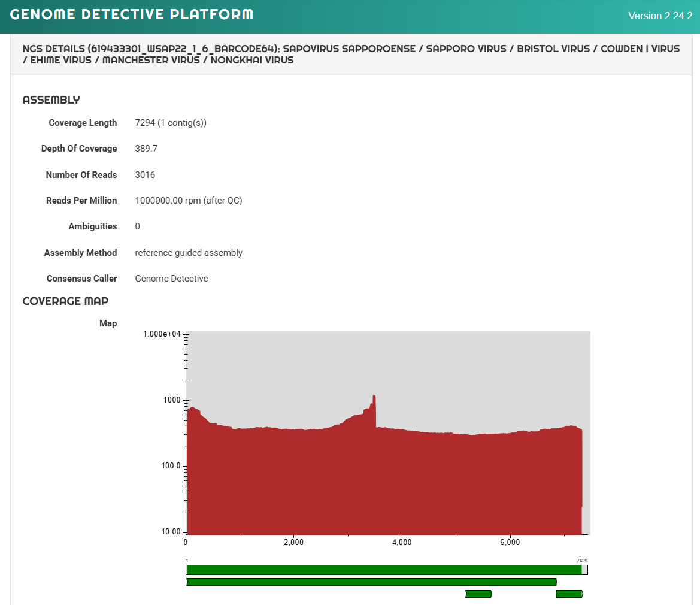Viewport: 700px width, 605px height.
Task: Select the rightmost short green gene arrow
Action: pos(569,594)
